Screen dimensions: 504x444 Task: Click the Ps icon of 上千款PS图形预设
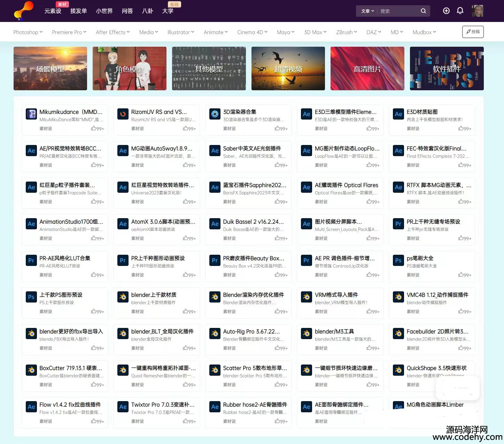31,297
